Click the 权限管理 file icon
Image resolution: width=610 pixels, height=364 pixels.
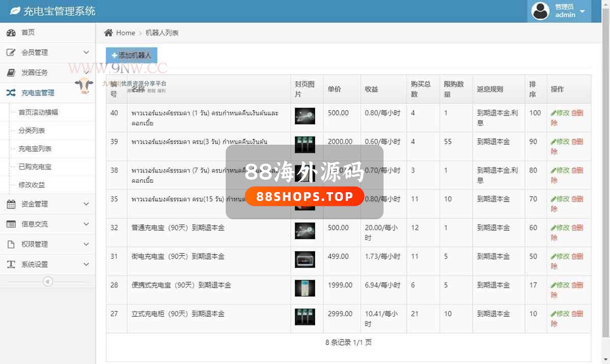point(11,244)
